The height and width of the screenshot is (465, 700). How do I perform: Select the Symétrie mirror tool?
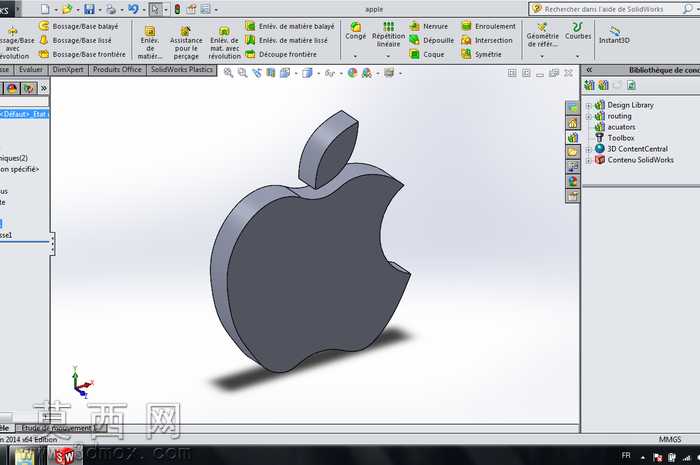point(481,54)
